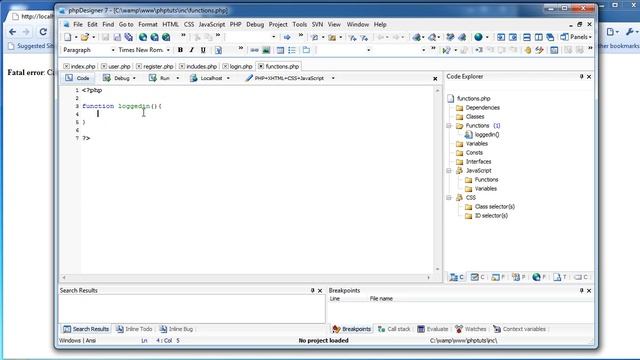Switch to the Inline Todo tab

pyautogui.click(x=134, y=329)
